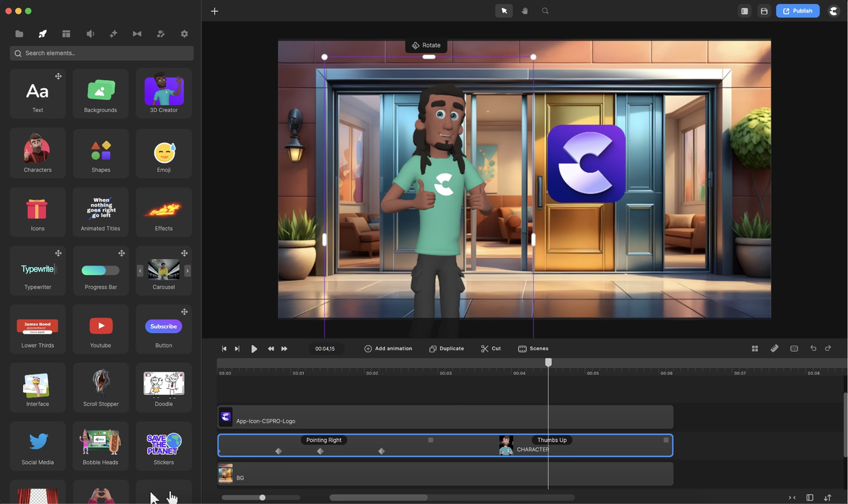Image resolution: width=848 pixels, height=504 pixels.
Task: Publish the project
Action: click(x=798, y=11)
